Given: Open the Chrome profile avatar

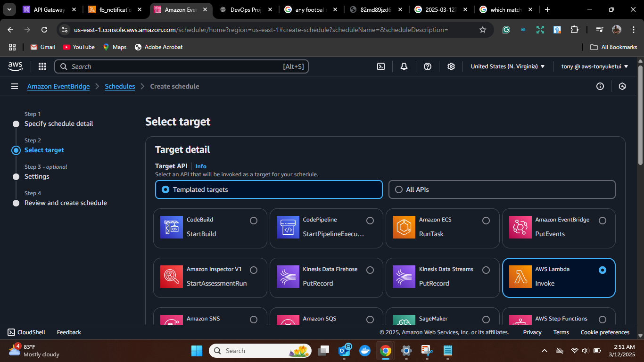Looking at the screenshot, I should click(x=617, y=30).
